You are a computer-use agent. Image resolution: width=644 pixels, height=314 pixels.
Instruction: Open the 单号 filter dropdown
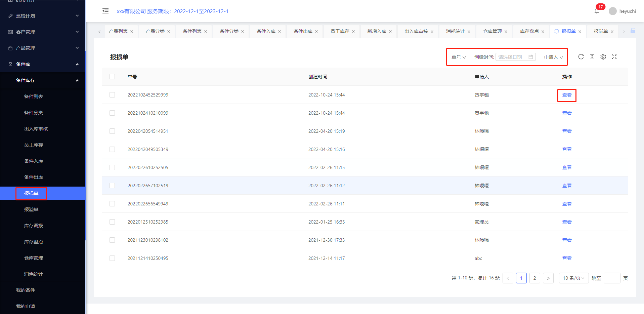click(459, 57)
